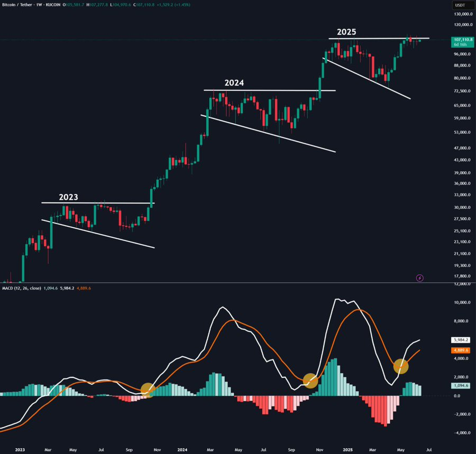Click the 19,300.0 price axis label

(x=462, y=265)
